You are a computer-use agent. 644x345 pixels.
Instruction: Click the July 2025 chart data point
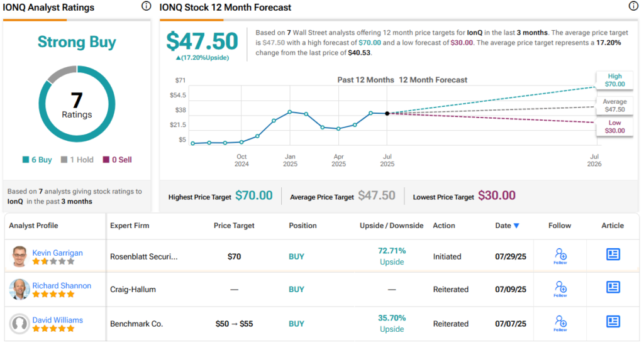(x=387, y=114)
